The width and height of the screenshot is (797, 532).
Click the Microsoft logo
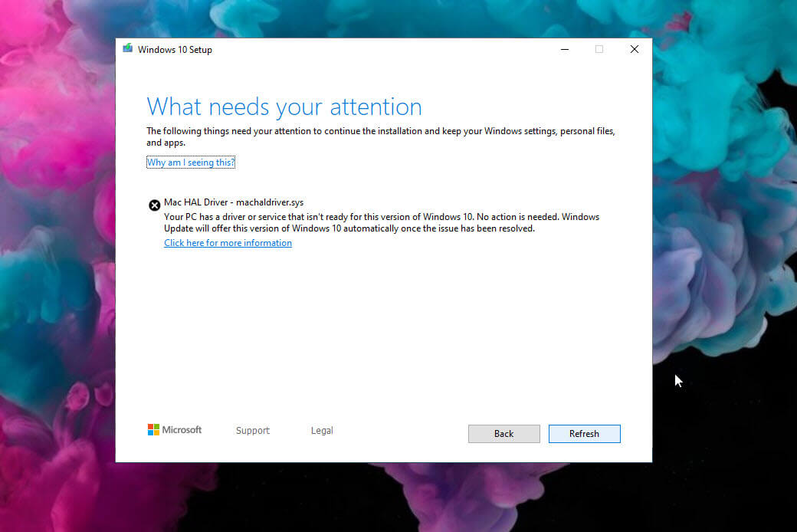coord(175,430)
